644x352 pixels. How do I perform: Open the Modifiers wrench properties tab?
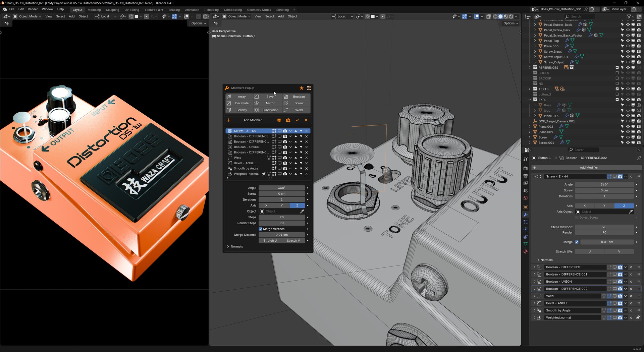click(526, 215)
